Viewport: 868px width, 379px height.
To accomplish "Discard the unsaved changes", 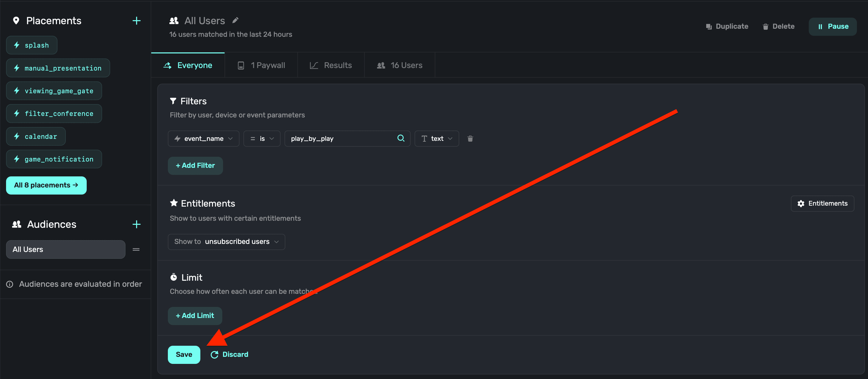I will coord(229,355).
